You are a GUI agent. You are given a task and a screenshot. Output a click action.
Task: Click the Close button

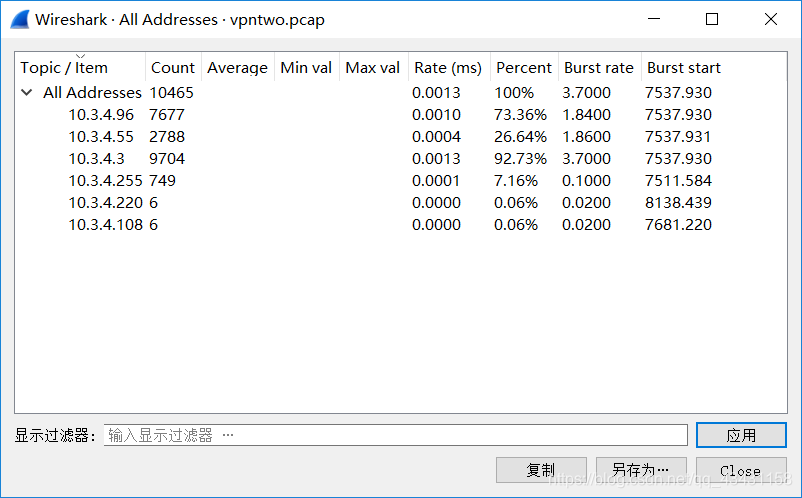coord(741,470)
